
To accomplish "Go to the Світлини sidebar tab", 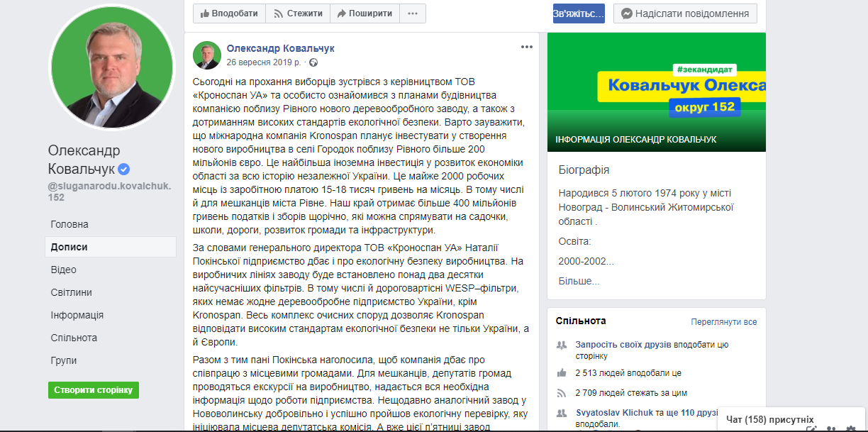I will tap(71, 292).
